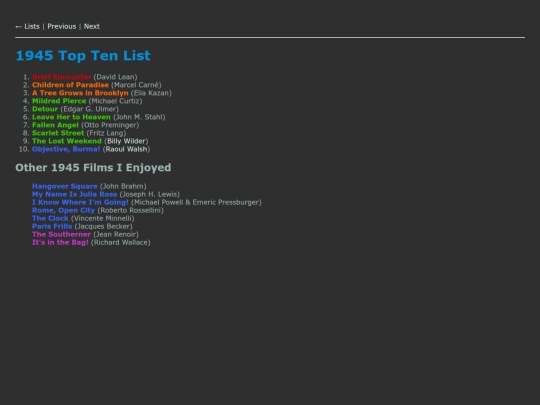Screen dimensions: 540x405
Task: Open It's in the Bag! link
Action: coord(60,242)
